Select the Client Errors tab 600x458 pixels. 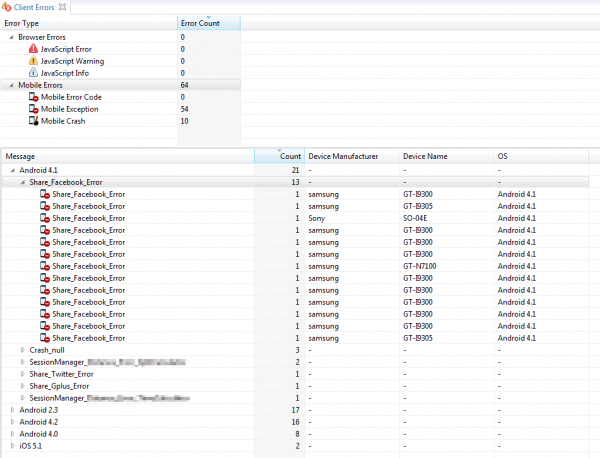34,7
